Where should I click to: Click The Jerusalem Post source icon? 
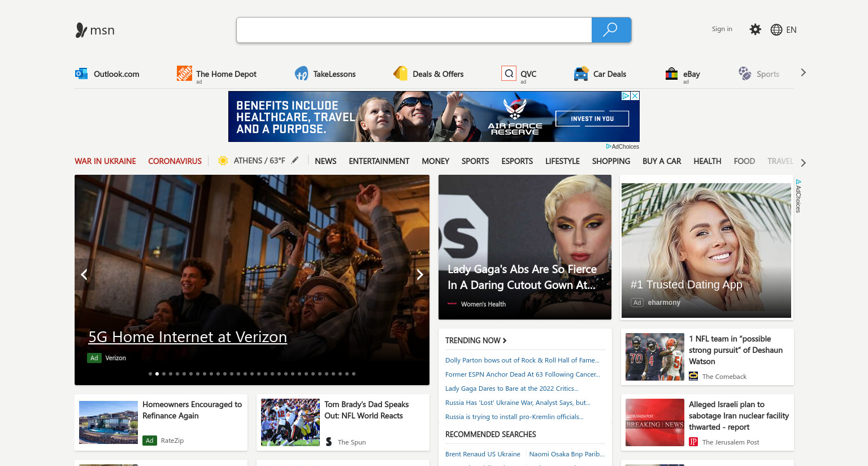pos(693,442)
